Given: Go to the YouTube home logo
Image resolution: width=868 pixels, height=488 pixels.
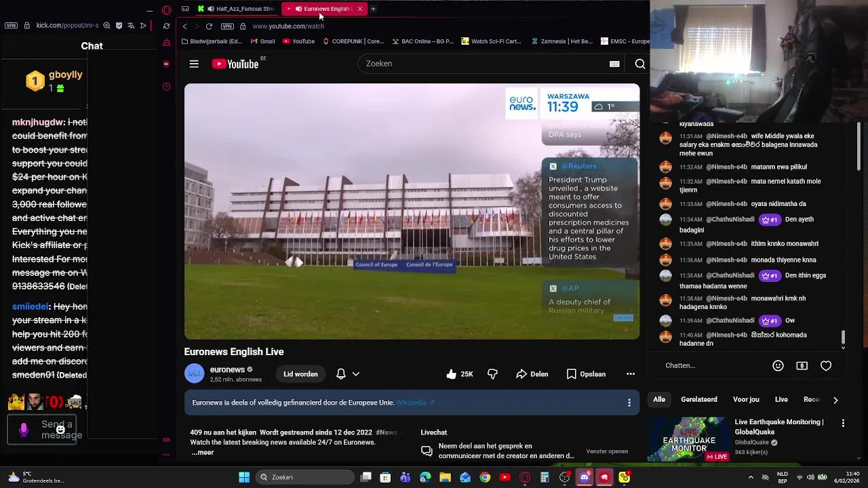Looking at the screenshot, I should 235,64.
